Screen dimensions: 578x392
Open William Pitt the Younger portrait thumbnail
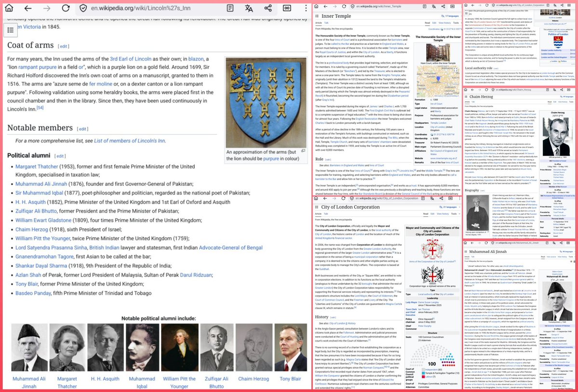(x=179, y=348)
